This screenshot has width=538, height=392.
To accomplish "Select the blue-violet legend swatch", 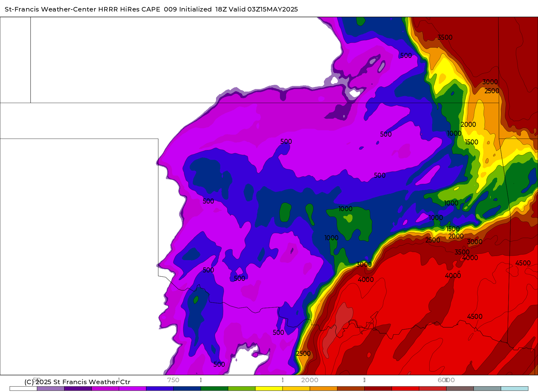I will (160, 388).
